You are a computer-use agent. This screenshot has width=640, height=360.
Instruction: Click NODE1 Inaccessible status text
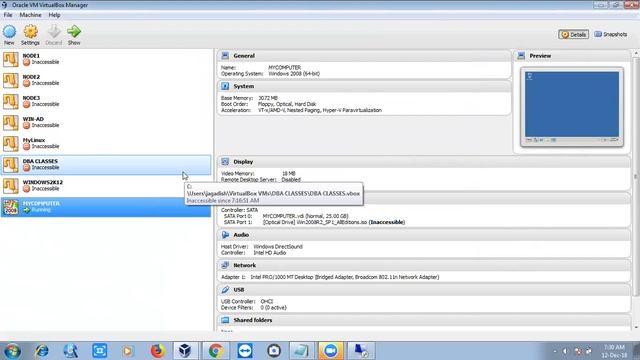45,62
